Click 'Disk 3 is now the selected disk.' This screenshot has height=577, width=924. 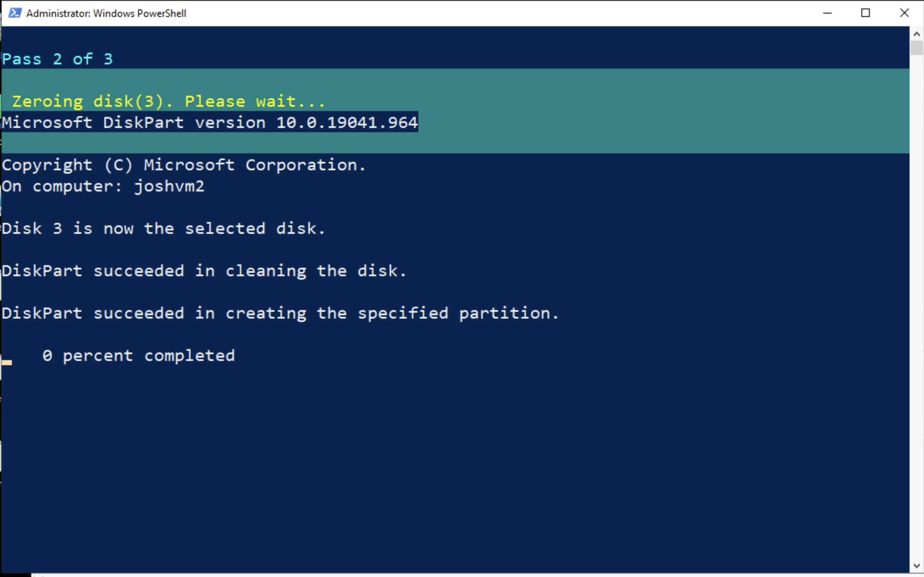tap(163, 229)
